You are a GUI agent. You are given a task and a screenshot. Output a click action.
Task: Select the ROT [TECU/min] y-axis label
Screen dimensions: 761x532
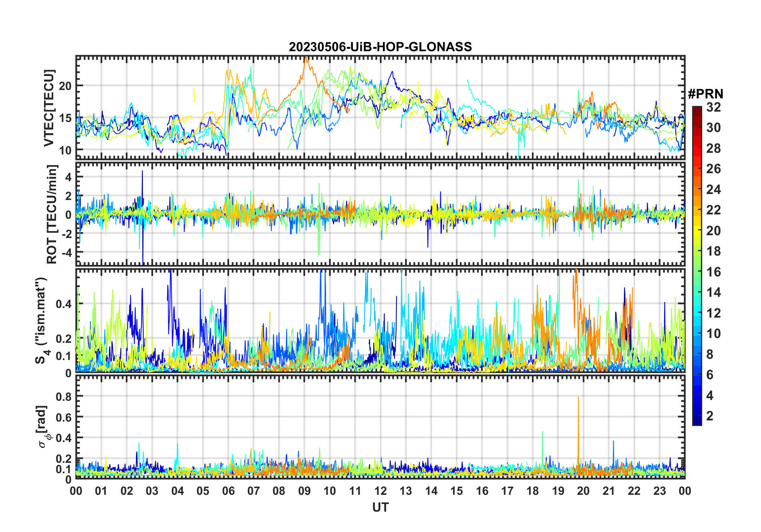click(52, 214)
